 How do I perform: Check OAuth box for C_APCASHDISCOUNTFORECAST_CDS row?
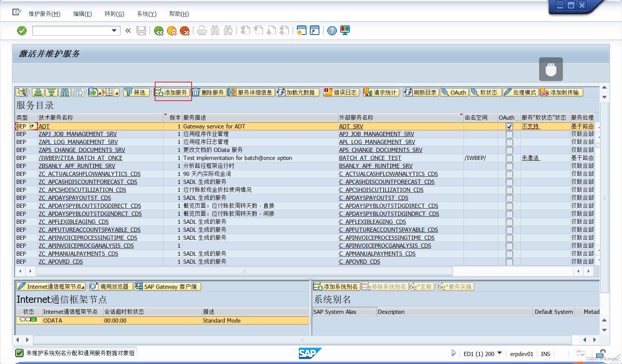(x=509, y=182)
